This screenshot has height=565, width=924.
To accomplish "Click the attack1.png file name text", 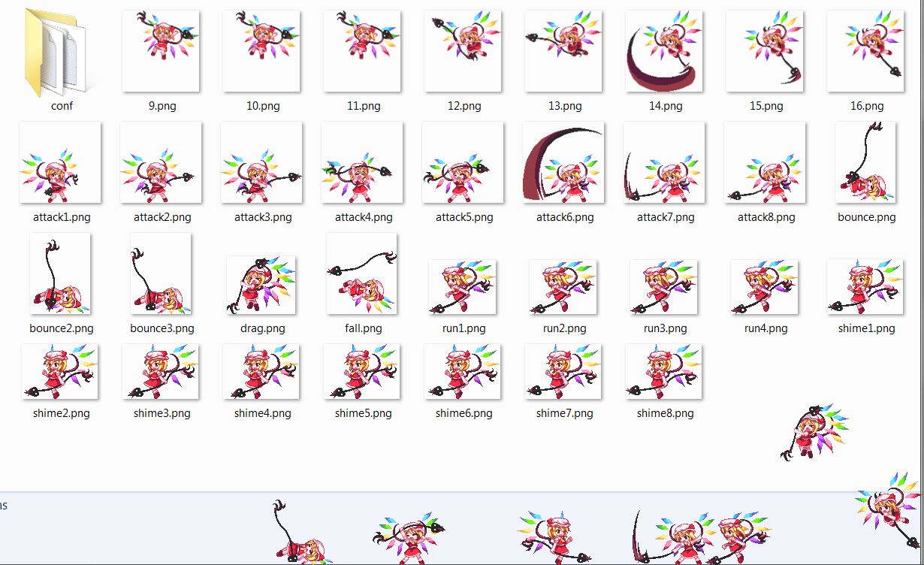I will 62,217.
